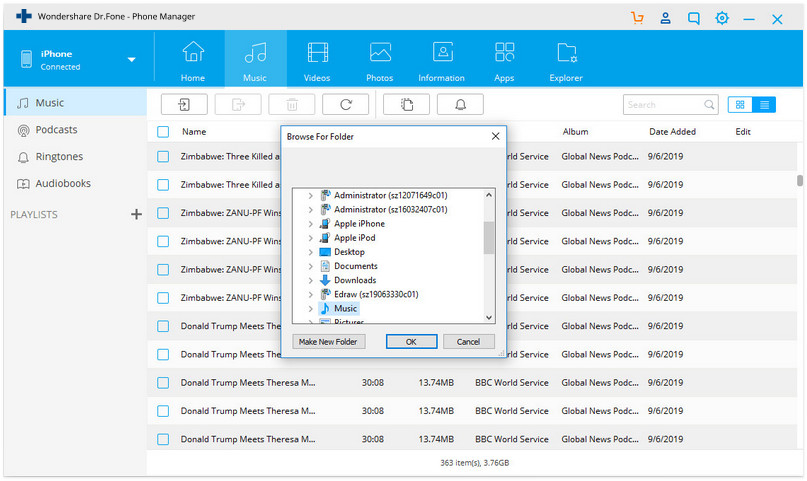Open the Explorer tab

[x=566, y=61]
